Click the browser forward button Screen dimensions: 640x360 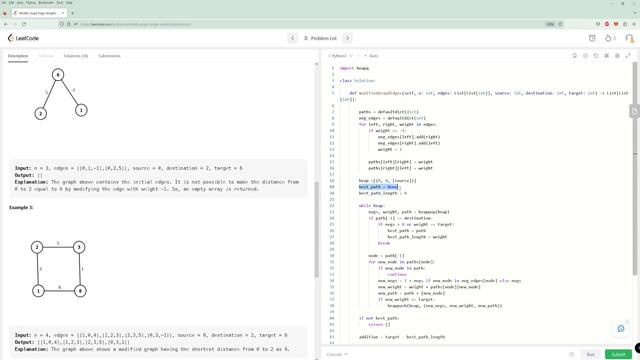click(15, 24)
